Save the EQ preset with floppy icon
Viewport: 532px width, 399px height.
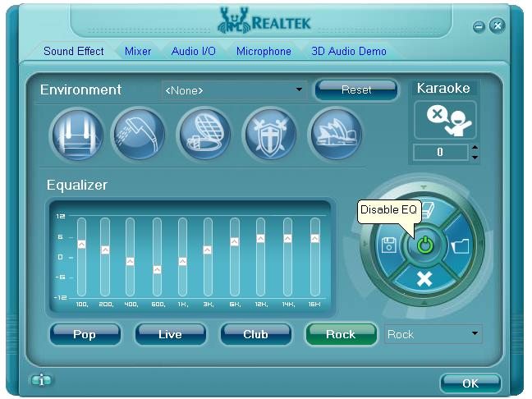(389, 245)
